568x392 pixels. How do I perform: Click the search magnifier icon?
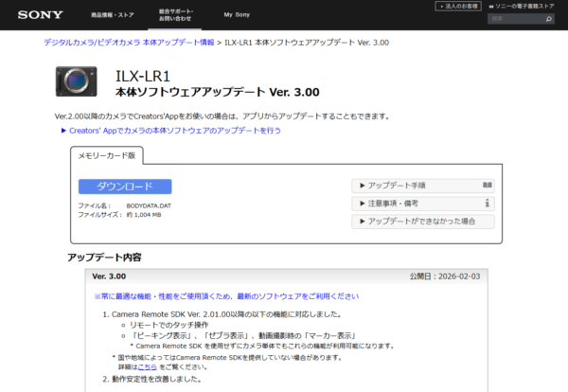point(549,19)
